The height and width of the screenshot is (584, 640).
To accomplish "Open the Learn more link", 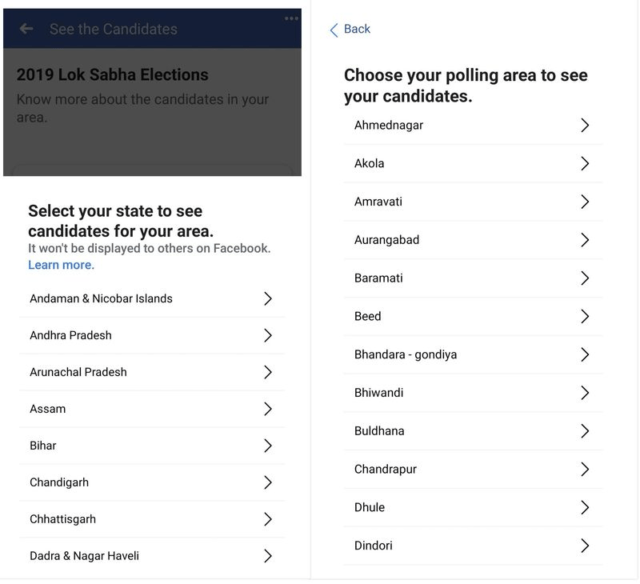I will pyautogui.click(x=61, y=265).
